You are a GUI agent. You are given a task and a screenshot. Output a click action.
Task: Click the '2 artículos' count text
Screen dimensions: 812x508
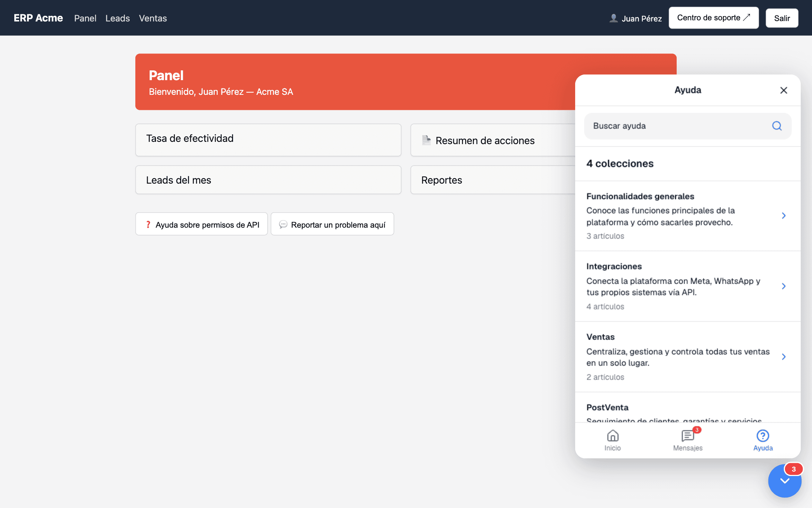(605, 377)
